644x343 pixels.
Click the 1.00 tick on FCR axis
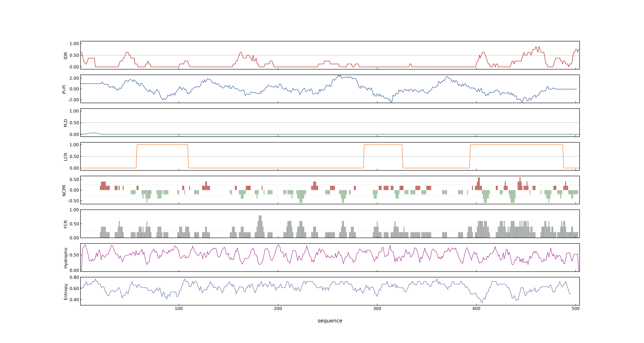click(x=74, y=210)
